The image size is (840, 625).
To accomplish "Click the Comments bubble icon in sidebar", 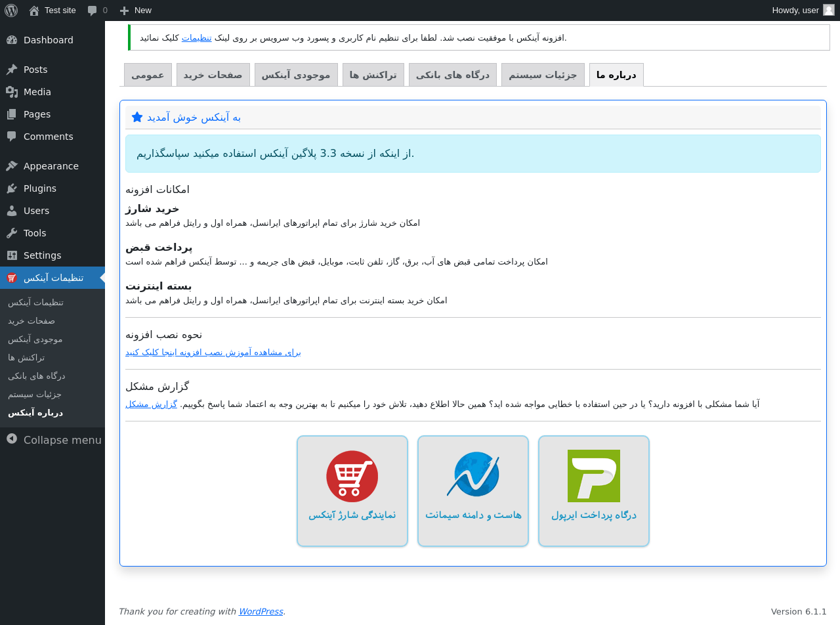I will (12, 137).
